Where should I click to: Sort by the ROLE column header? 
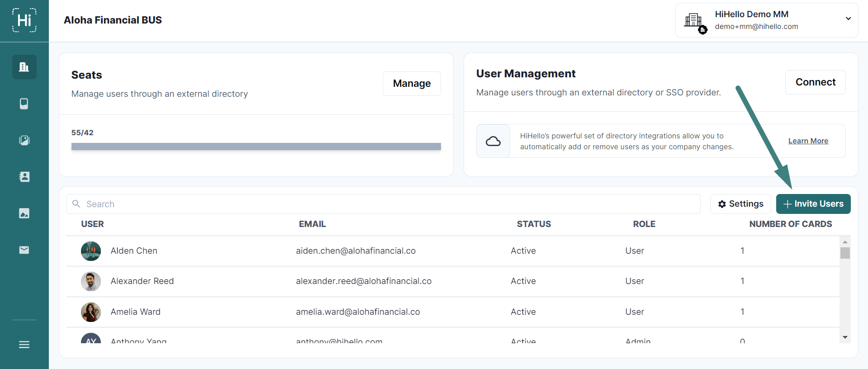coord(644,224)
